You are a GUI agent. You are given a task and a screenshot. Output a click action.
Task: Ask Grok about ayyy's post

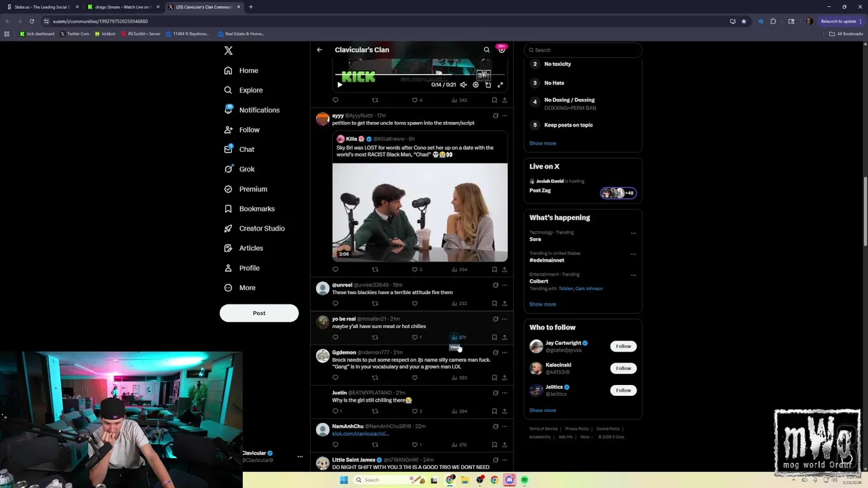495,115
